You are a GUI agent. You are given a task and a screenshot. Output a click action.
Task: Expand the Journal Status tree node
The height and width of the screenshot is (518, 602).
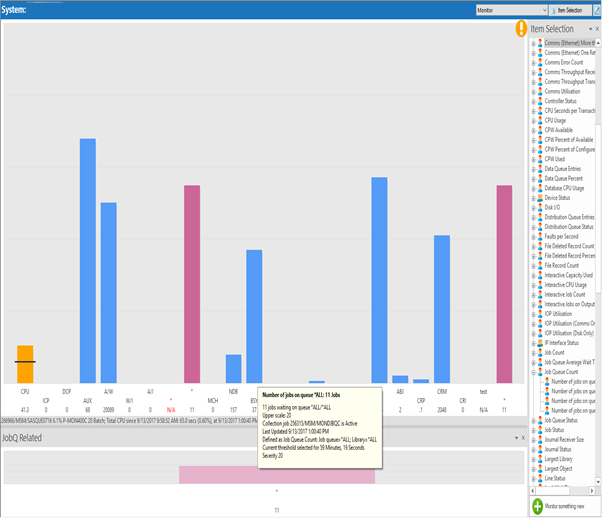pos(532,449)
